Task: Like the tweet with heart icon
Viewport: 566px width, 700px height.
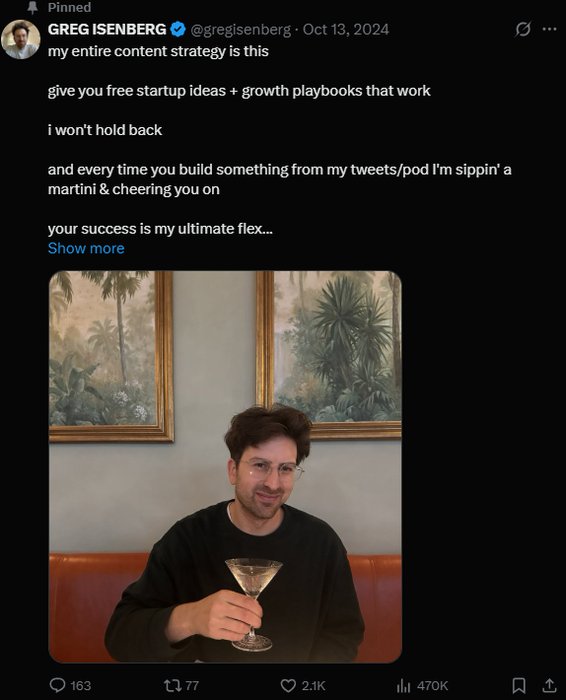Action: [x=288, y=685]
